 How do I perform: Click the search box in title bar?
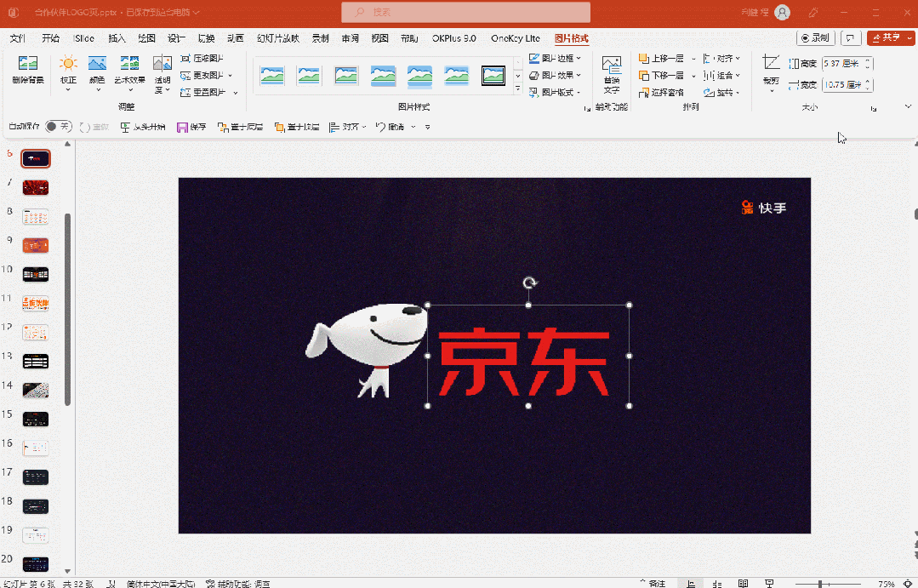tap(465, 12)
